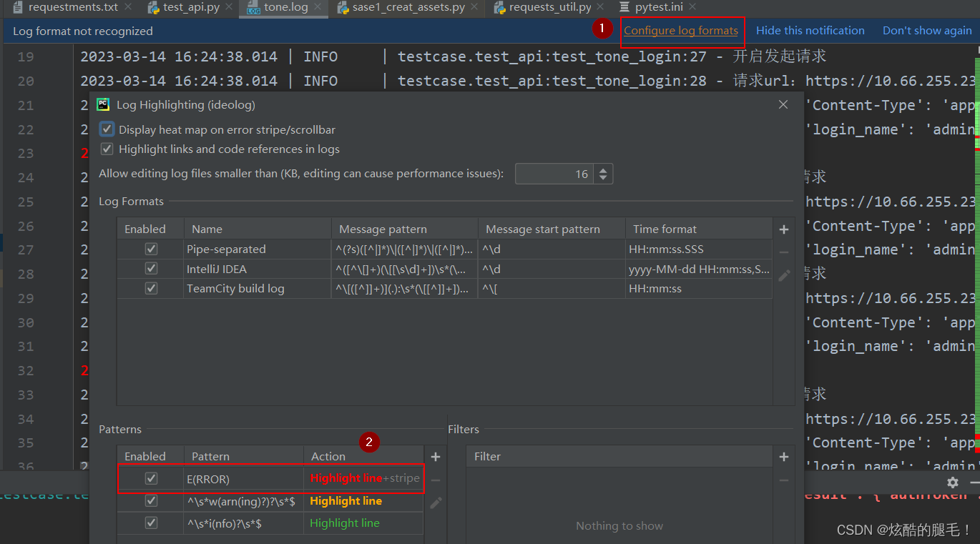980x544 pixels.
Task: Click green Highlight line action cell
Action: pos(365,523)
